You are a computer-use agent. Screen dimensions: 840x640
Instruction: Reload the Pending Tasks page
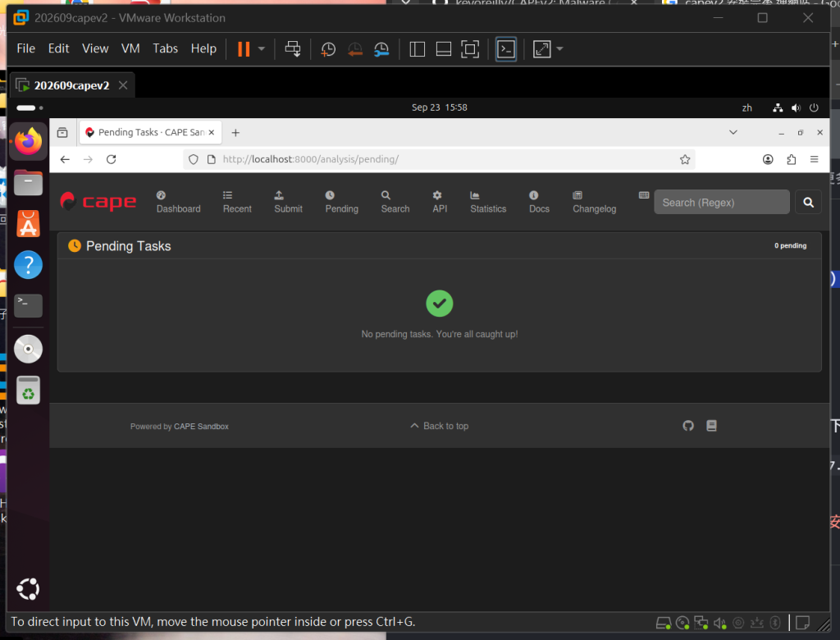(x=112, y=159)
